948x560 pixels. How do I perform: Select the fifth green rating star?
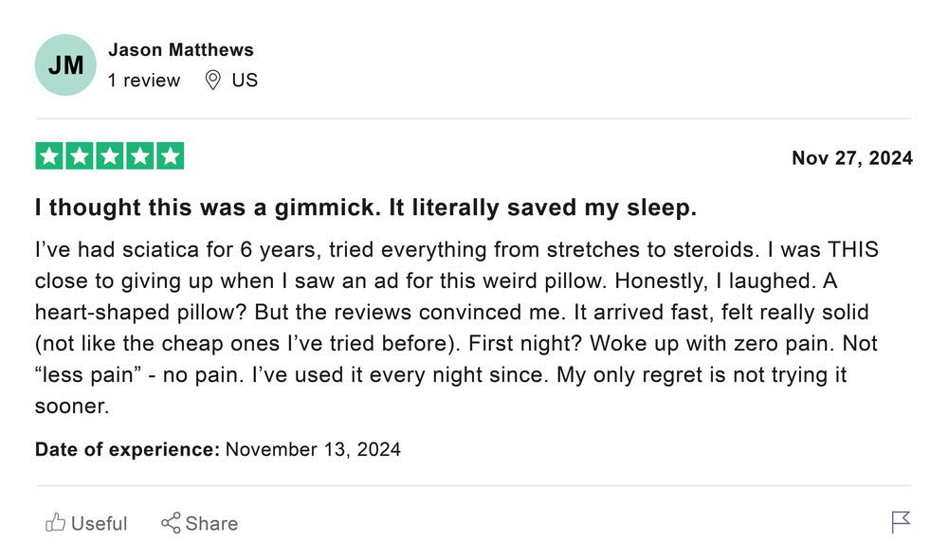pyautogui.click(x=171, y=156)
